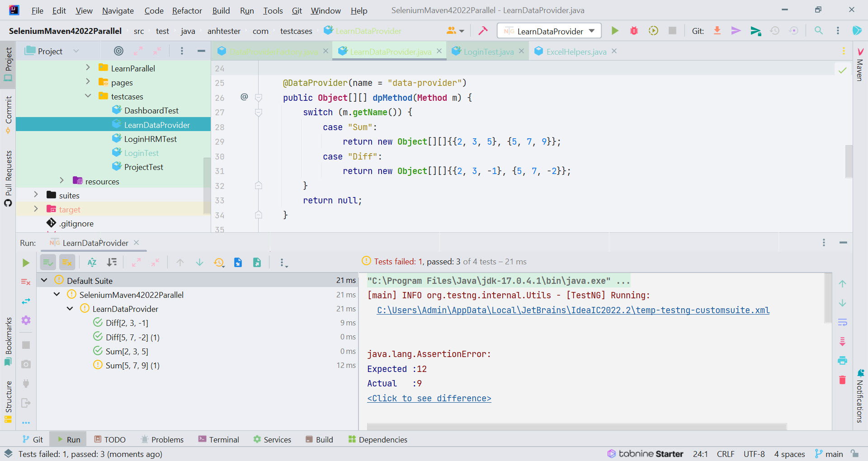Open Run panel settings gear icon
Viewport: 868px width, 461px height.
pos(26,320)
